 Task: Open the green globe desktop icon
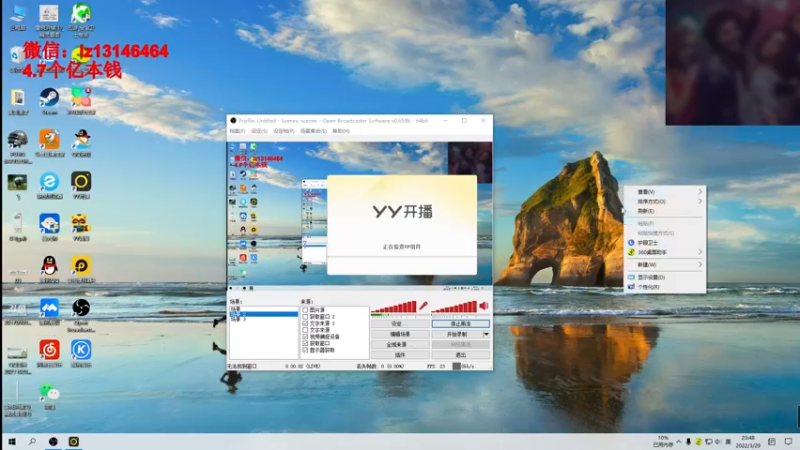(81, 13)
